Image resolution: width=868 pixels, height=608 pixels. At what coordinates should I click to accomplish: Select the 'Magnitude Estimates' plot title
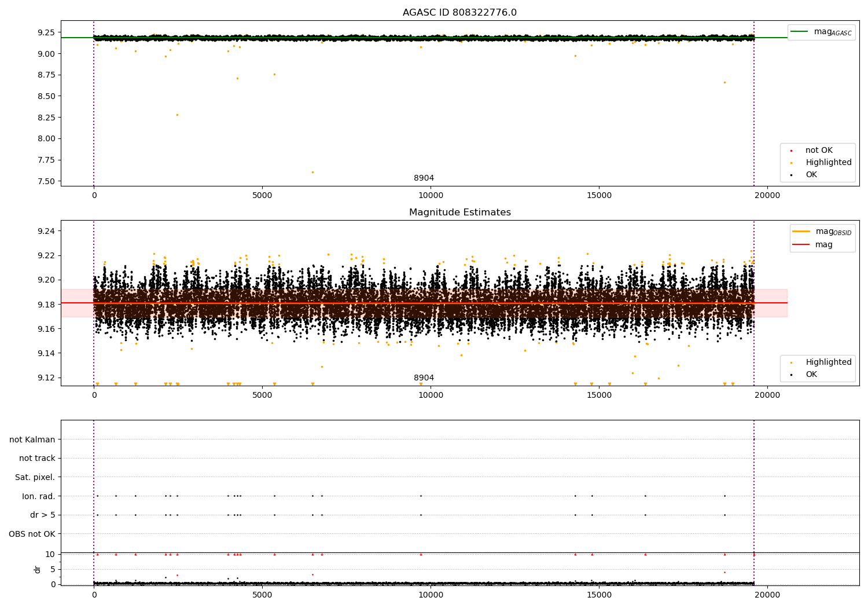tap(459, 213)
